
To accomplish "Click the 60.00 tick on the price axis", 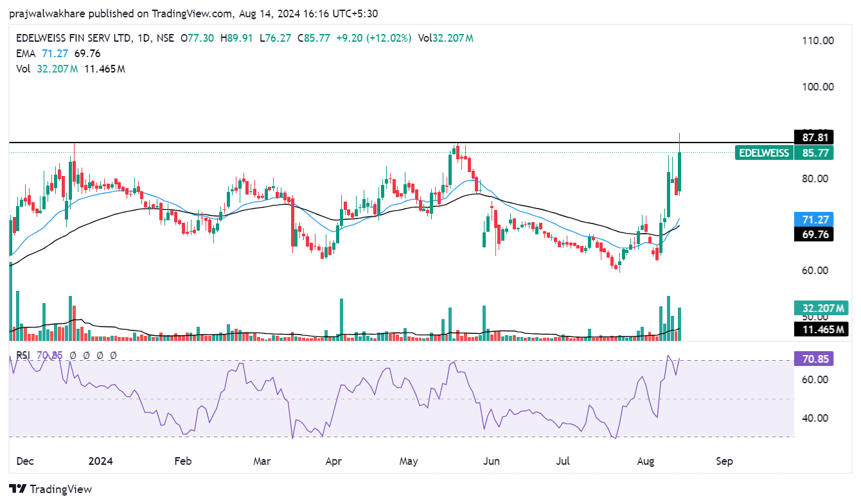I will (813, 270).
